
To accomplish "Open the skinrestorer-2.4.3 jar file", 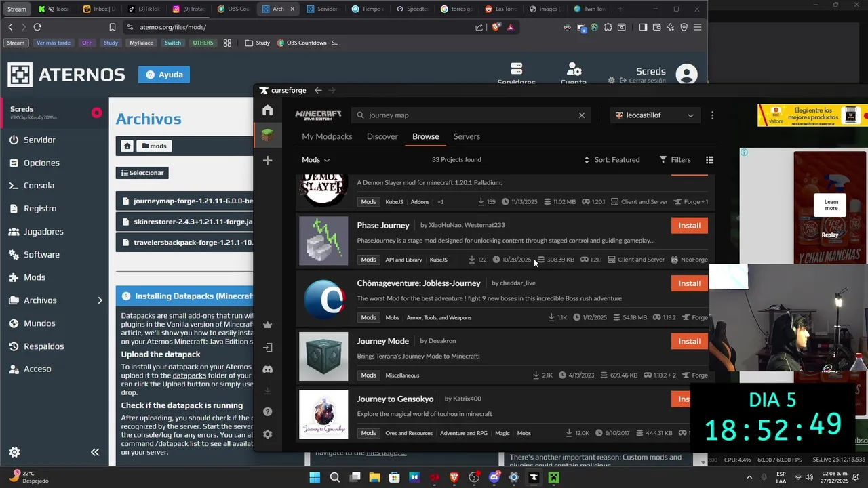I will (x=186, y=222).
